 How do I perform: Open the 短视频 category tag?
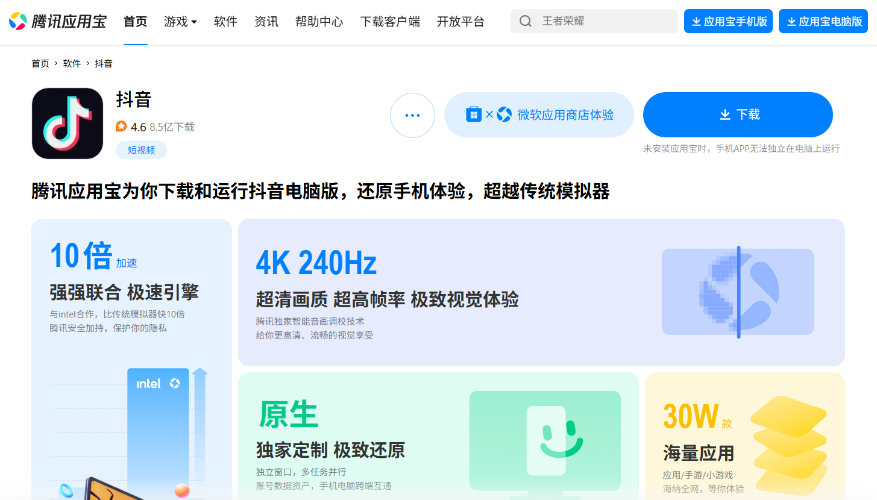(x=141, y=150)
